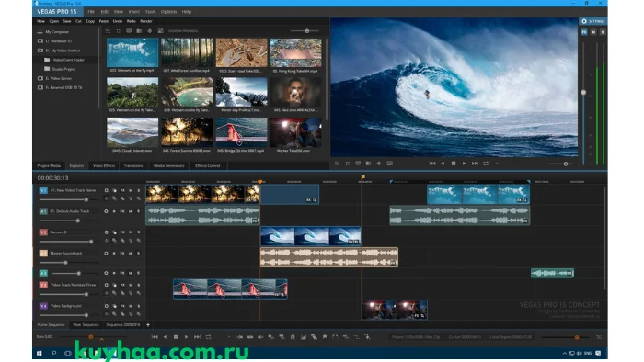Click the icon right of timeline zoom slider
644x362 pixels.
coord(599,337)
